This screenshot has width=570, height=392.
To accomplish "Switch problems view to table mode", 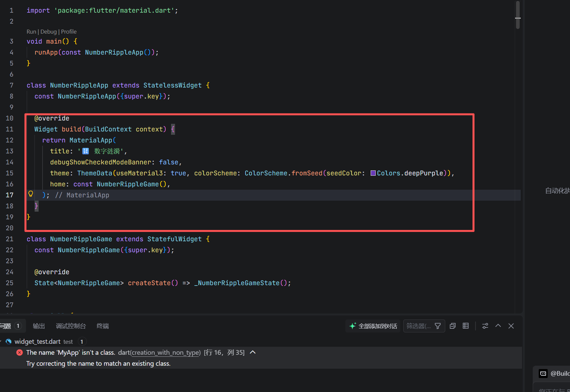I will click(466, 326).
